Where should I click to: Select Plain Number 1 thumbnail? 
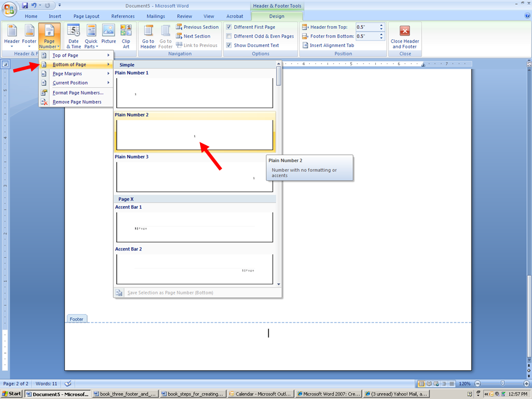(x=195, y=93)
